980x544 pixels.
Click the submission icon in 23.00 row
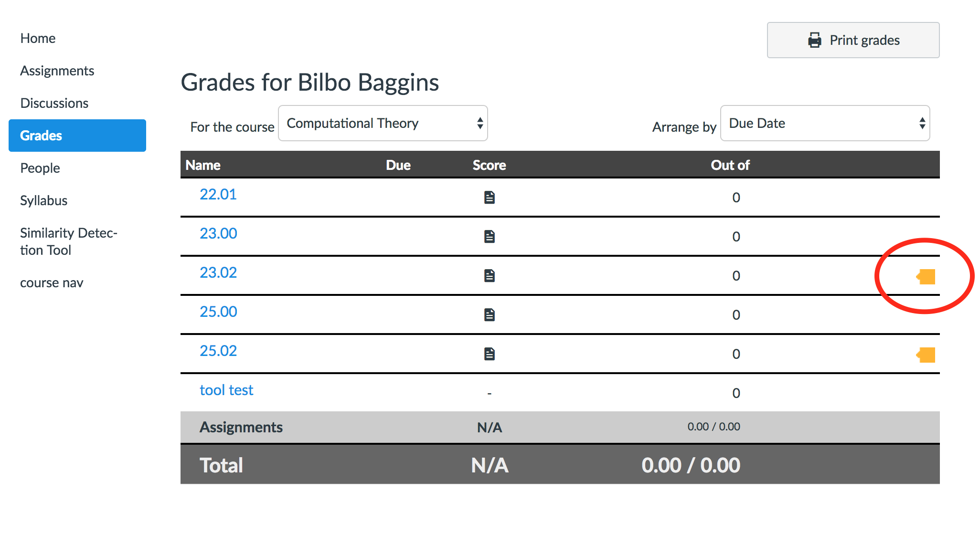point(489,236)
